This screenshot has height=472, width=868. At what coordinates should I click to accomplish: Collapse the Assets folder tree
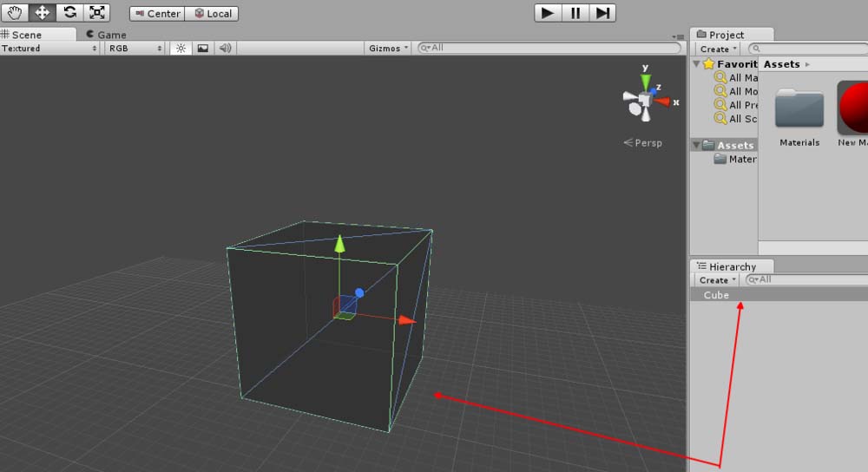pos(696,145)
